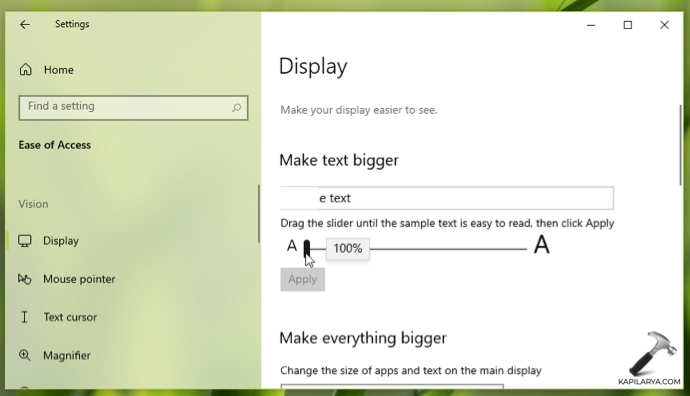Click the text size slider thumb
690x396 pixels.
click(307, 248)
